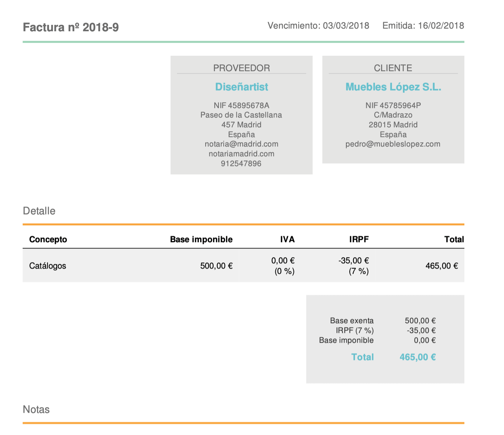Click the 'Base exenta' summary label
Image resolution: width=504 pixels, height=435 pixels.
coord(352,321)
